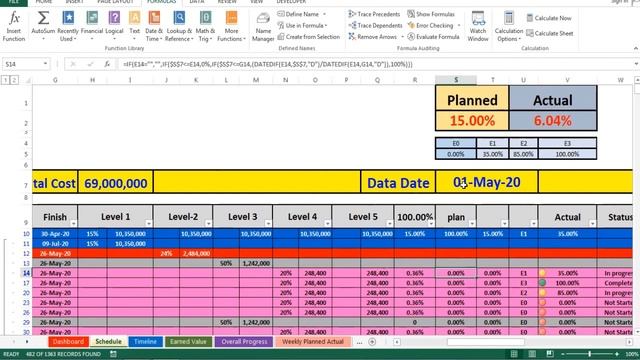Switch to Page Layout view

coord(532,354)
